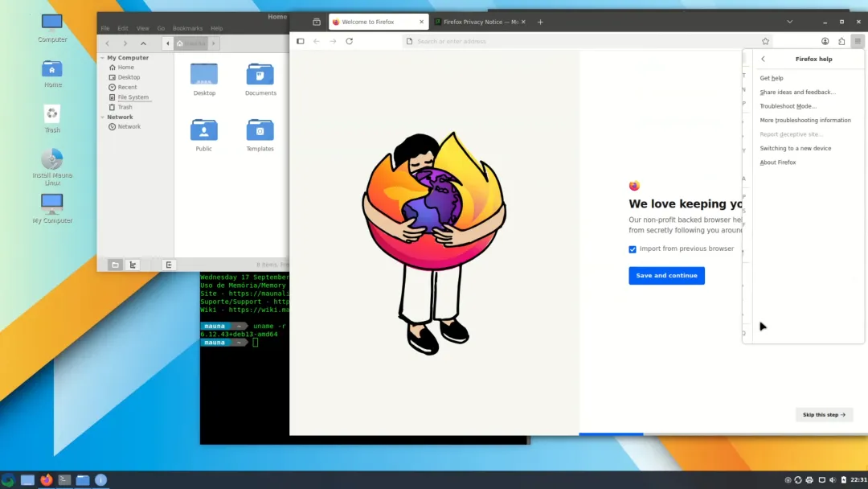Bookmark this page with the star icon
868x489 pixels.
(x=766, y=41)
